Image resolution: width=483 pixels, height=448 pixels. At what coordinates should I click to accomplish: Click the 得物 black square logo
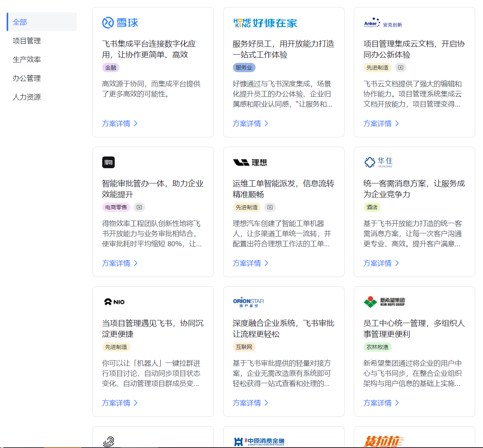click(x=108, y=162)
